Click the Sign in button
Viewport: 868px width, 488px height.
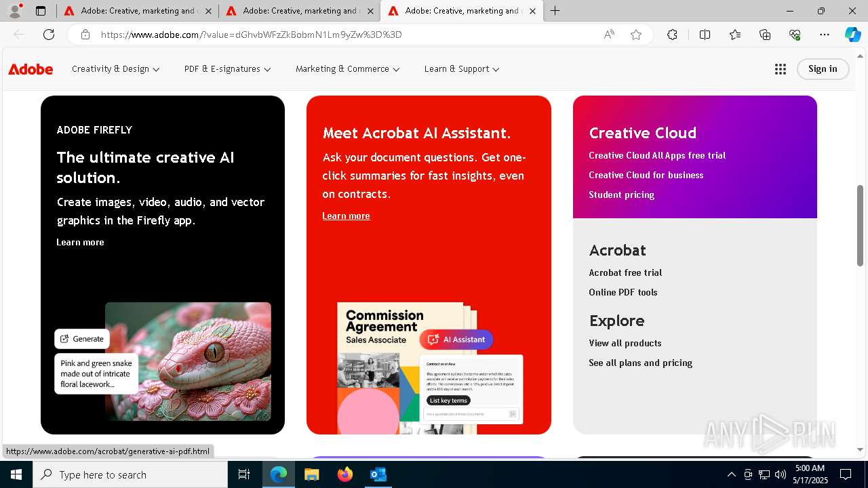823,68
